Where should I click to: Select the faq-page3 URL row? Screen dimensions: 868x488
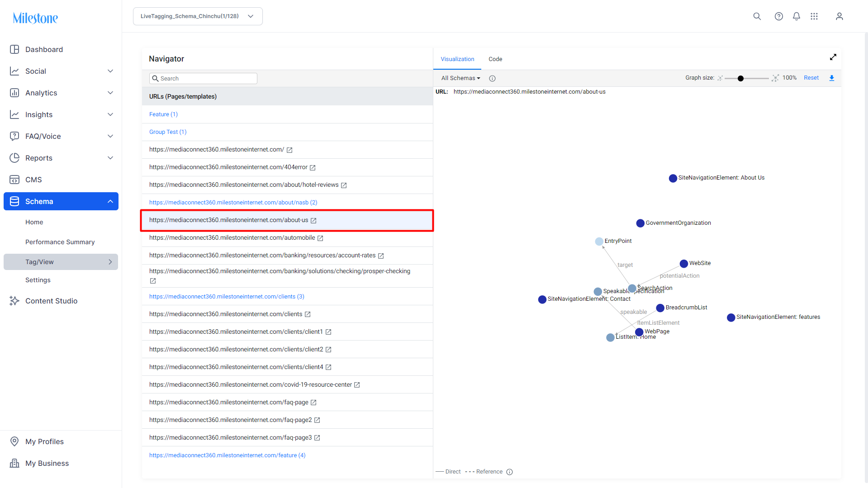tap(287, 438)
